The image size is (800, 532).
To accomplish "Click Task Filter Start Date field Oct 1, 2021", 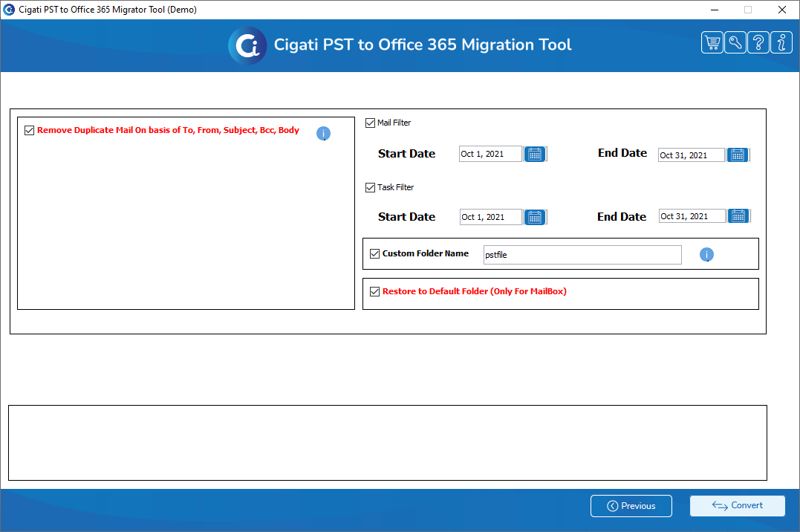I will pos(491,217).
